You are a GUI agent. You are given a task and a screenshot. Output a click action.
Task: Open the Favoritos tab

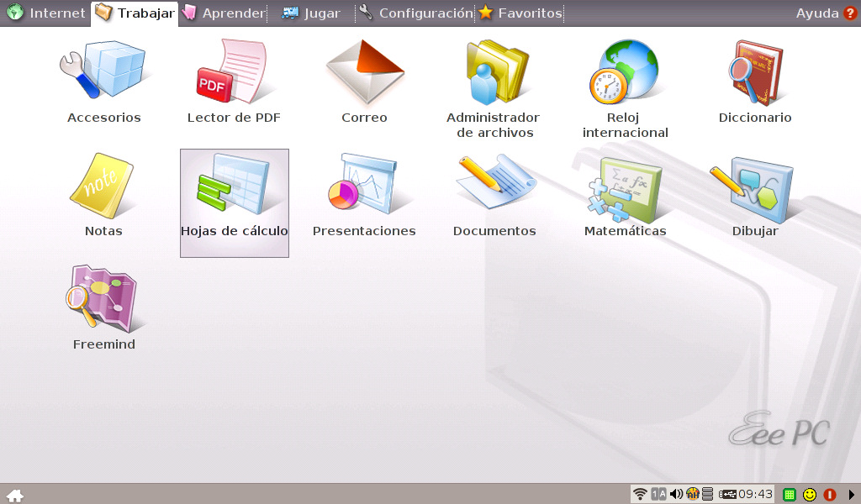[520, 13]
